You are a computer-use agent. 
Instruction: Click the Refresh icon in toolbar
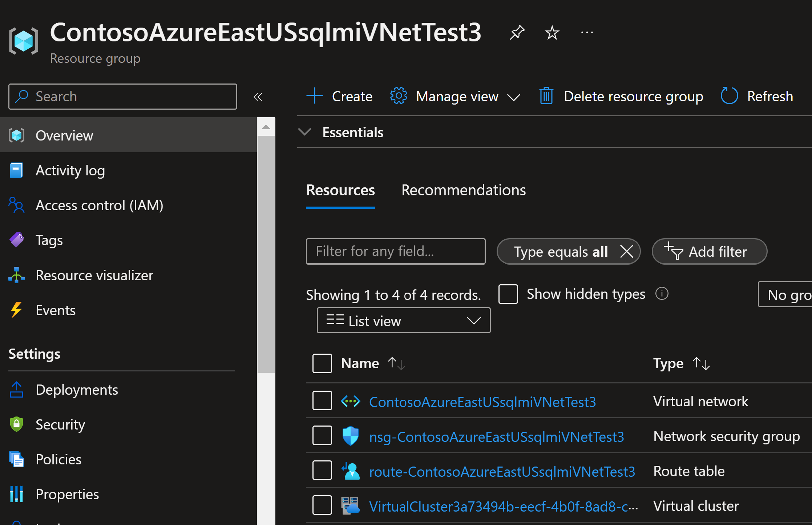click(729, 96)
